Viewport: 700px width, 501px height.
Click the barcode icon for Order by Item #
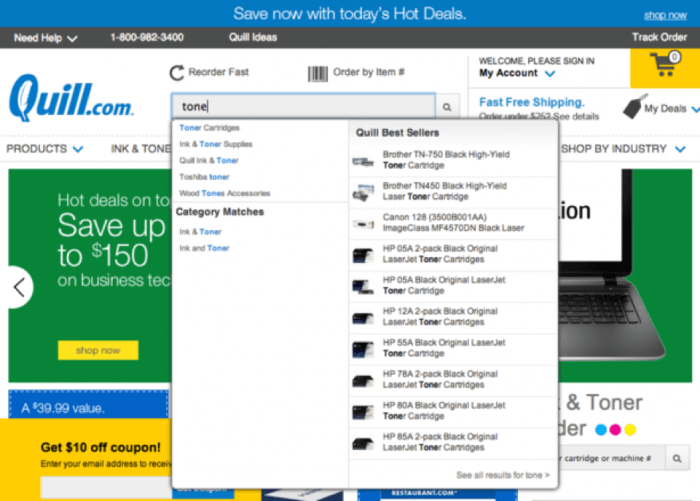click(x=318, y=73)
